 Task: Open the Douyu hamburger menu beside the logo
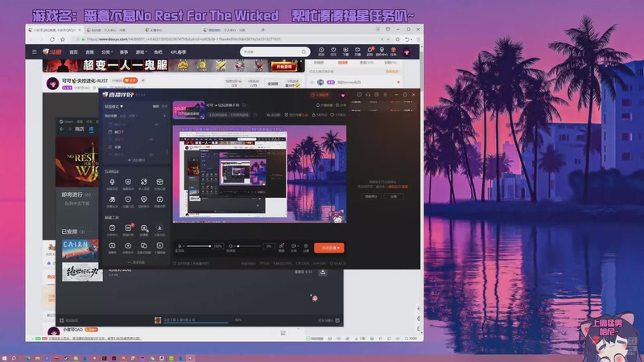click(x=35, y=52)
